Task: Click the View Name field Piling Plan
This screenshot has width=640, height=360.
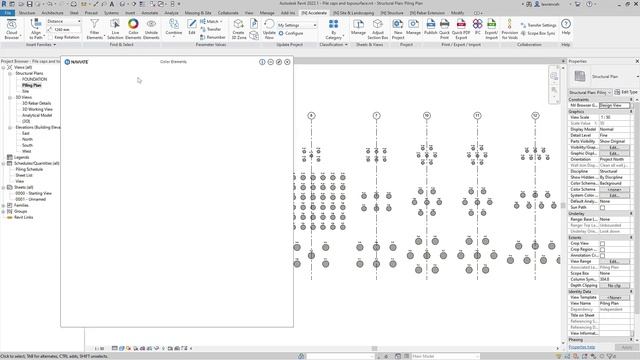Action: pos(615,303)
